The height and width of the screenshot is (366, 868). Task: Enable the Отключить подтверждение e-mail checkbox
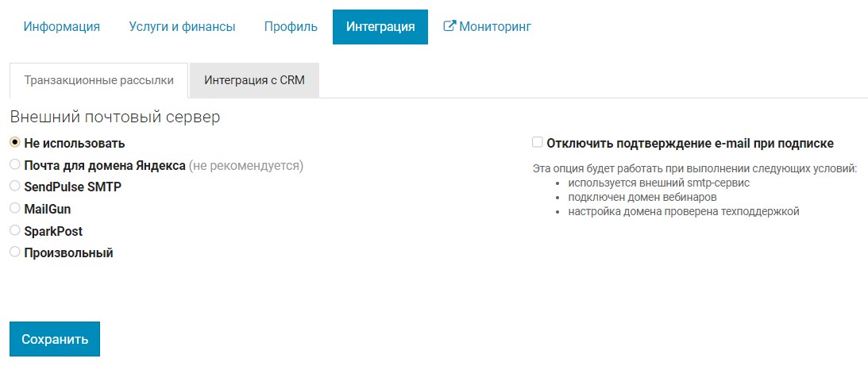(x=538, y=142)
